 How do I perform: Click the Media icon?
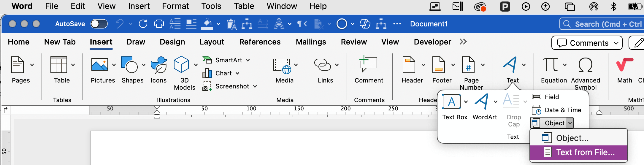pos(282,66)
